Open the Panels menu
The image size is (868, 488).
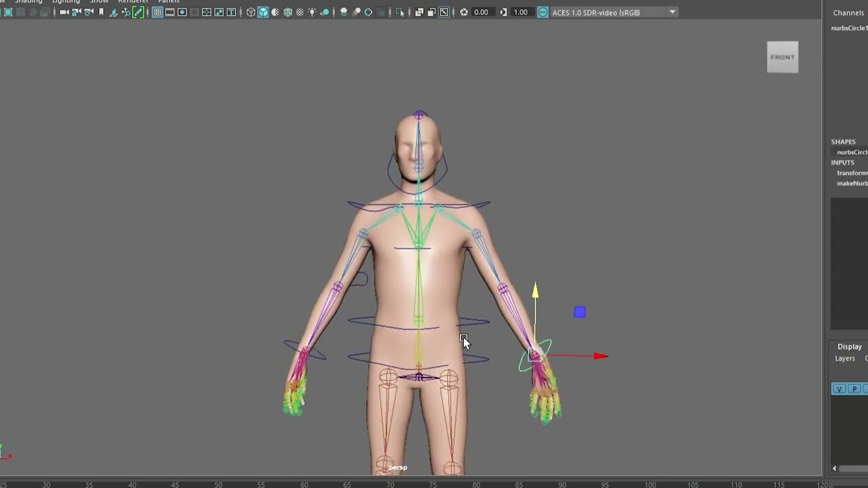[x=167, y=1]
